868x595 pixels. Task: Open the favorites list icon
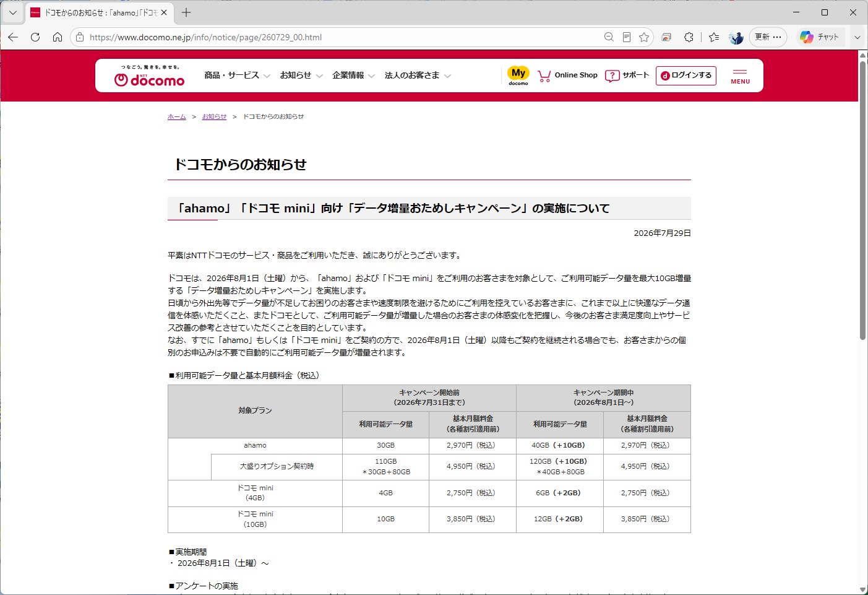pos(714,37)
